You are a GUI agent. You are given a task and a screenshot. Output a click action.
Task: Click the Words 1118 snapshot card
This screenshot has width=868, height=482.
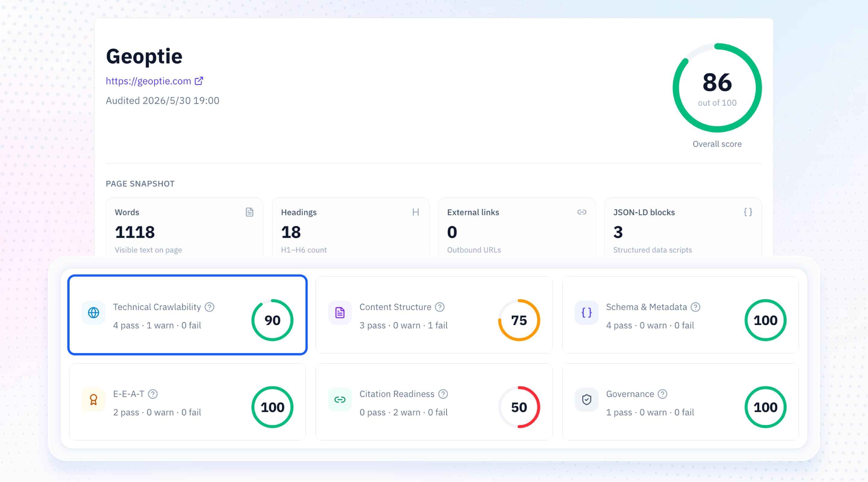tap(184, 228)
